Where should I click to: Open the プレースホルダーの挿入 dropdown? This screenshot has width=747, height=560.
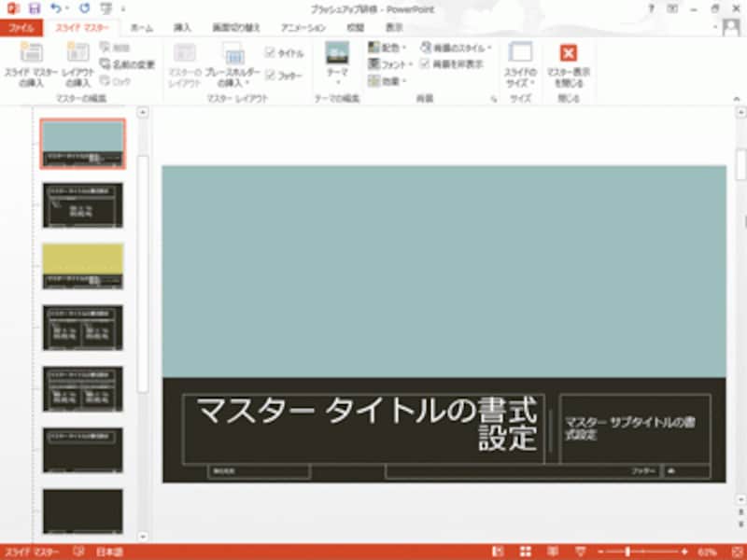point(233,64)
